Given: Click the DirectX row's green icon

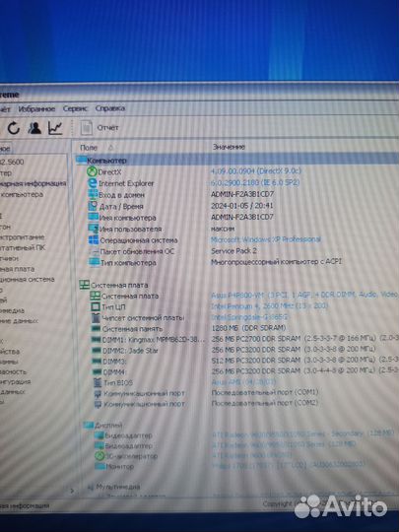Looking at the screenshot, I should (92, 171).
